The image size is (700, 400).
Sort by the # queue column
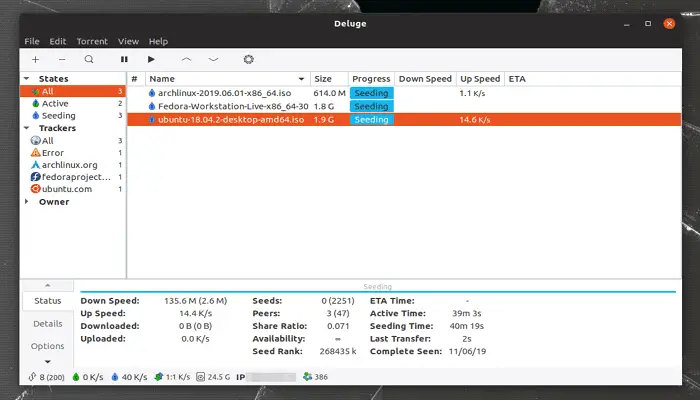point(136,79)
